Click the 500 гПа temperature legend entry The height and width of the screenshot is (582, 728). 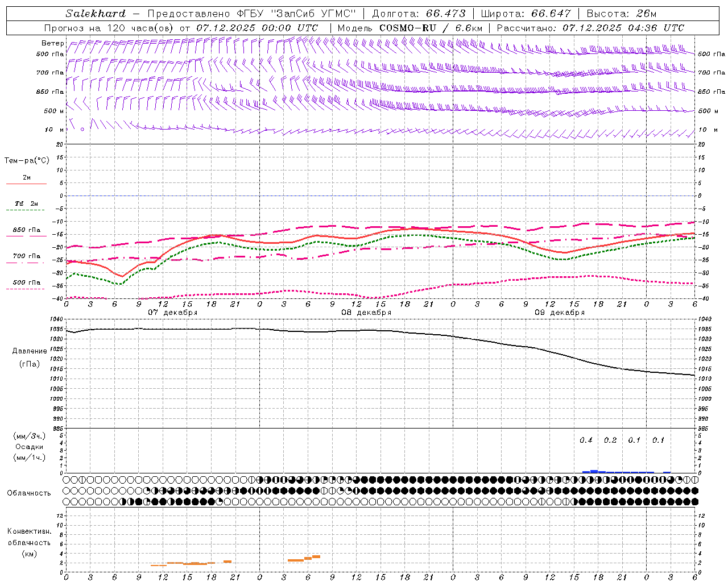click(x=27, y=282)
